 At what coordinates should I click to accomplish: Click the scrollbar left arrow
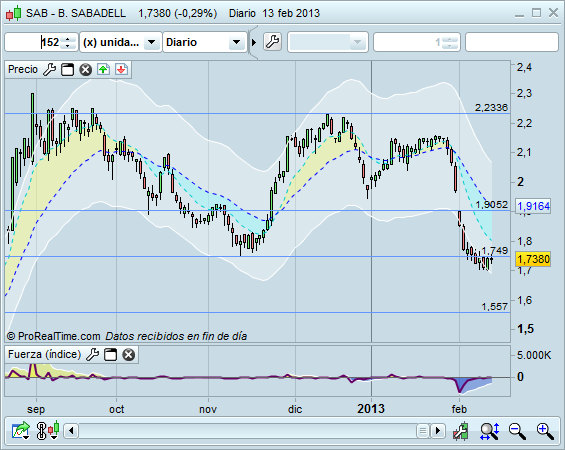(x=71, y=431)
